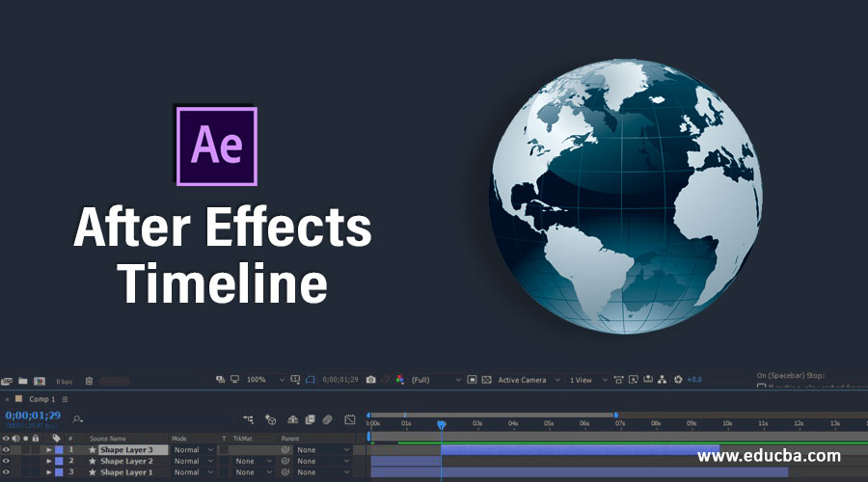Image resolution: width=868 pixels, height=482 pixels.
Task: Toggle Draft 3D icon in timeline
Action: pyautogui.click(x=270, y=419)
